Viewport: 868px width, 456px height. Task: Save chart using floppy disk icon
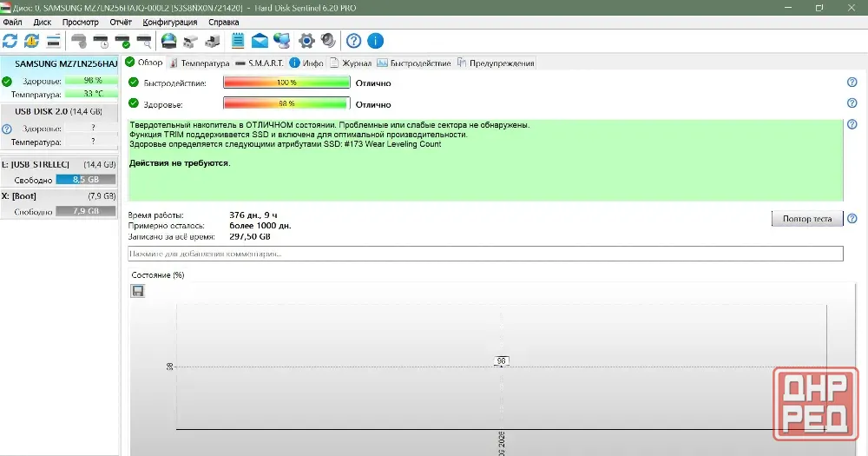[137, 291]
